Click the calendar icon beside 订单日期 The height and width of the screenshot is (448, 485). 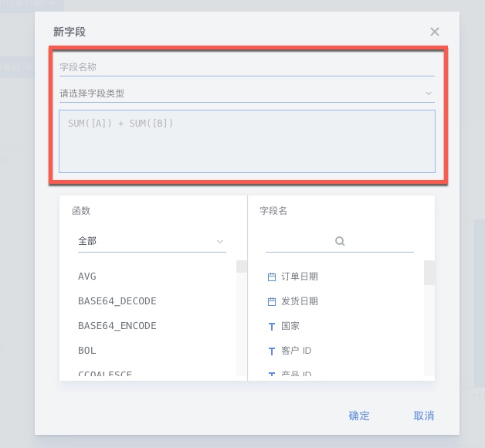point(272,277)
